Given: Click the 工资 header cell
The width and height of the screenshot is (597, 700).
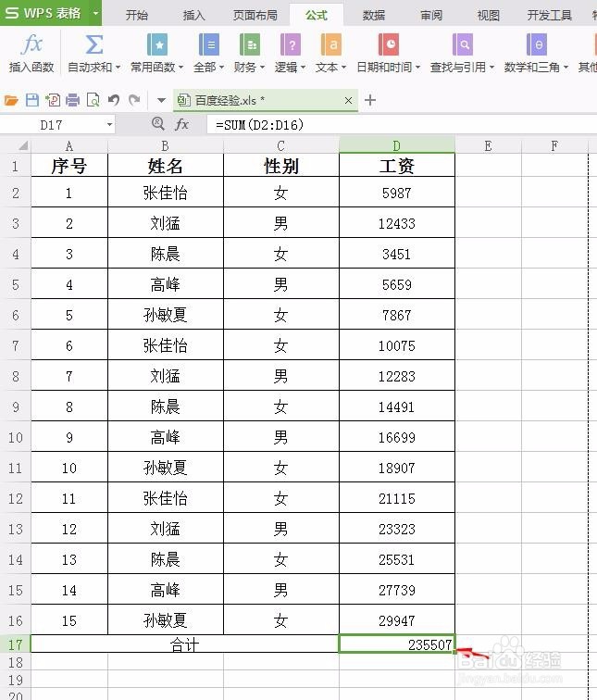Looking at the screenshot, I should (x=397, y=166).
